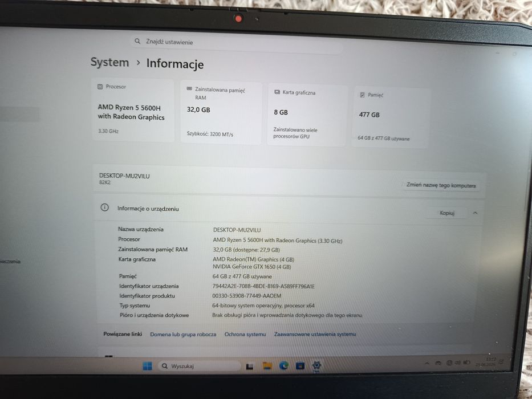Select the 64-bitowy system operacyjny text

263,306
